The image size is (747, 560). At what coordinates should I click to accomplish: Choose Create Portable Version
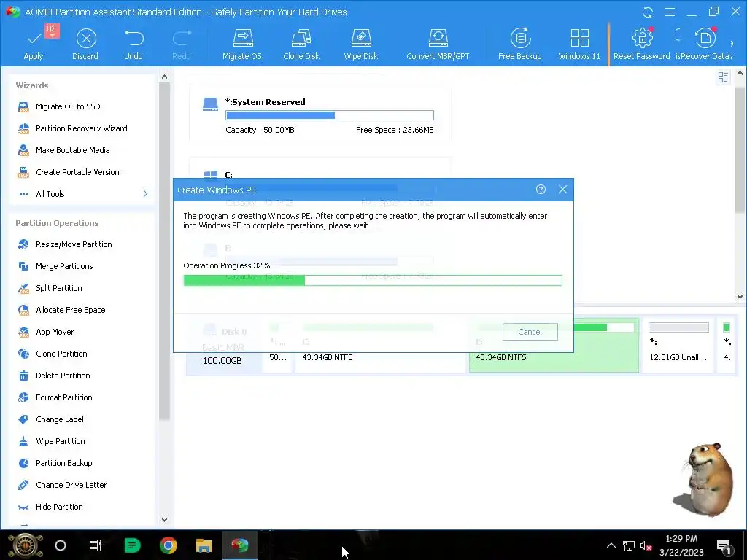pos(77,172)
